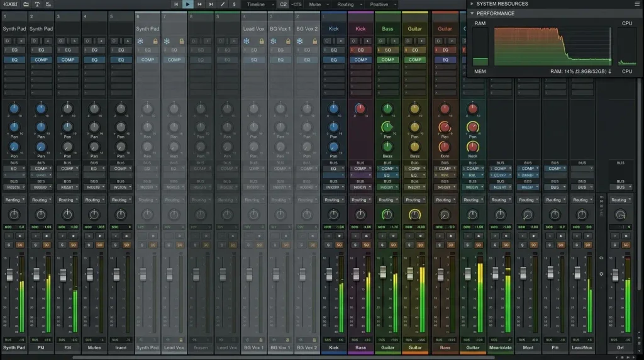Click the lock icon on frozen channel 7

pyautogui.click(x=182, y=41)
